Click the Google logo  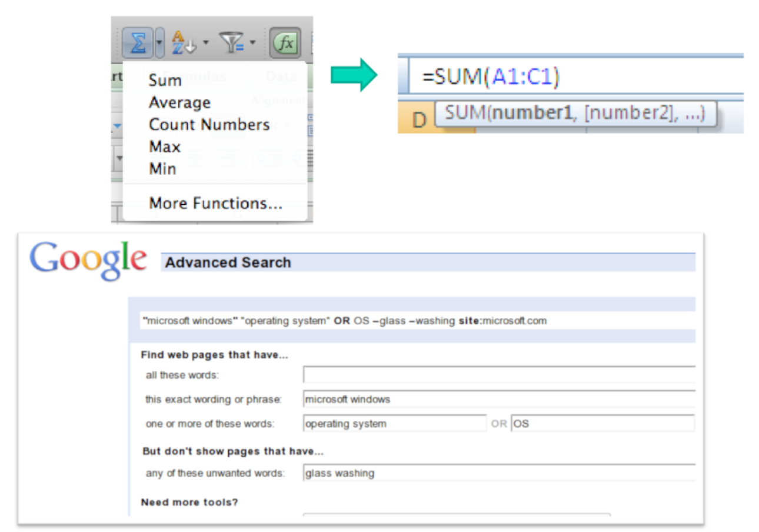88,260
